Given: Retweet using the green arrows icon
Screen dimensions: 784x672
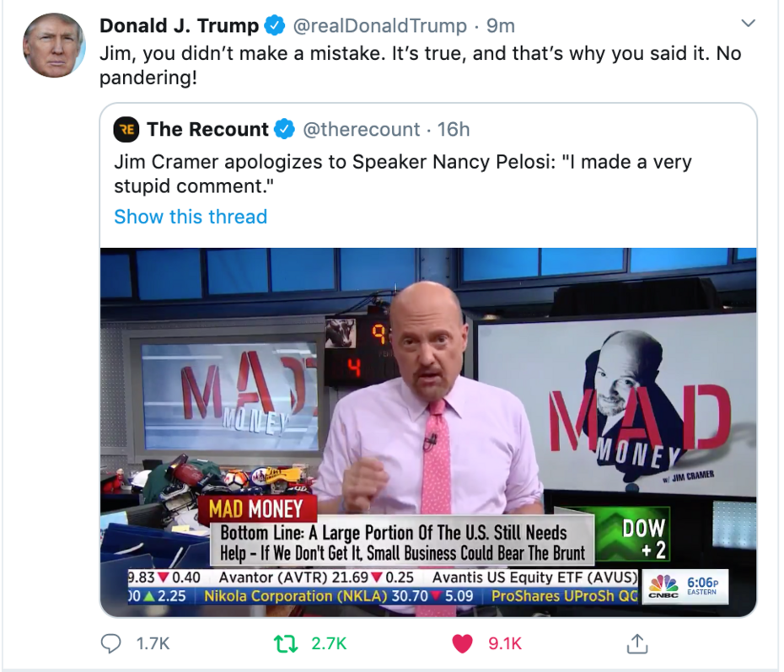Looking at the screenshot, I should tap(286, 643).
